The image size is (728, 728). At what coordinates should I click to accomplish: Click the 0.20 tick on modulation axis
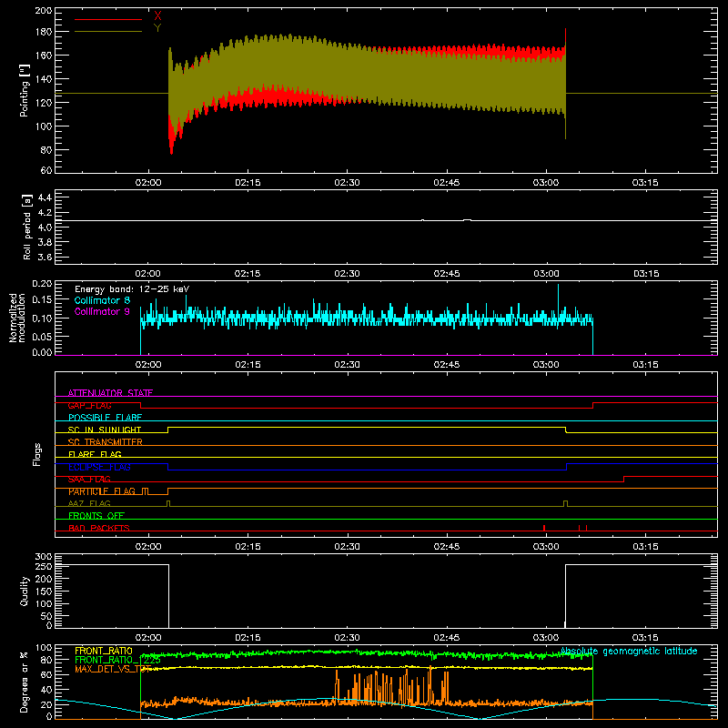coord(42,284)
